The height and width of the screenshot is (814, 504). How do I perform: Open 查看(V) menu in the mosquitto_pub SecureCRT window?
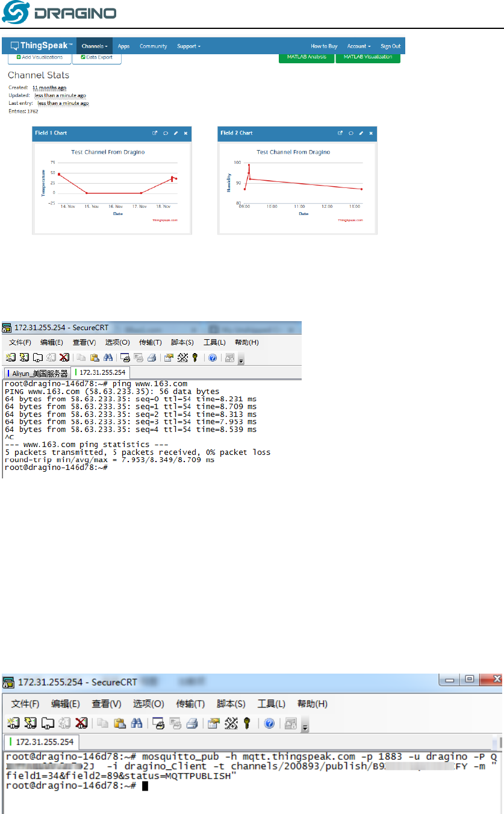(x=107, y=704)
